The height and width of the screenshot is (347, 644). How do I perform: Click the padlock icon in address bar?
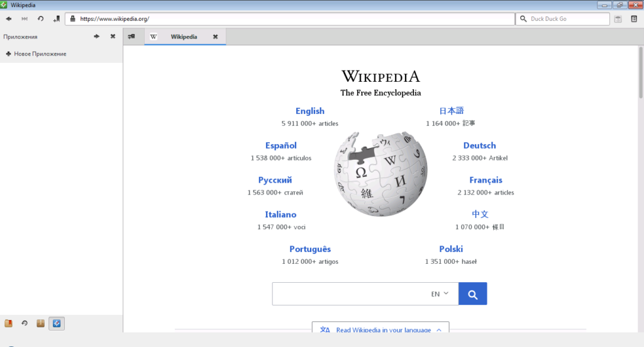click(x=73, y=18)
